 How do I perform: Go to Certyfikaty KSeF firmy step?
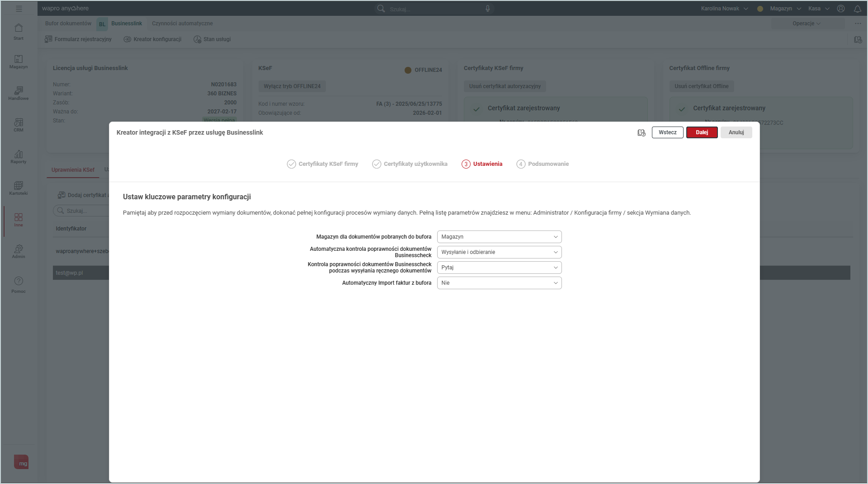coord(322,164)
